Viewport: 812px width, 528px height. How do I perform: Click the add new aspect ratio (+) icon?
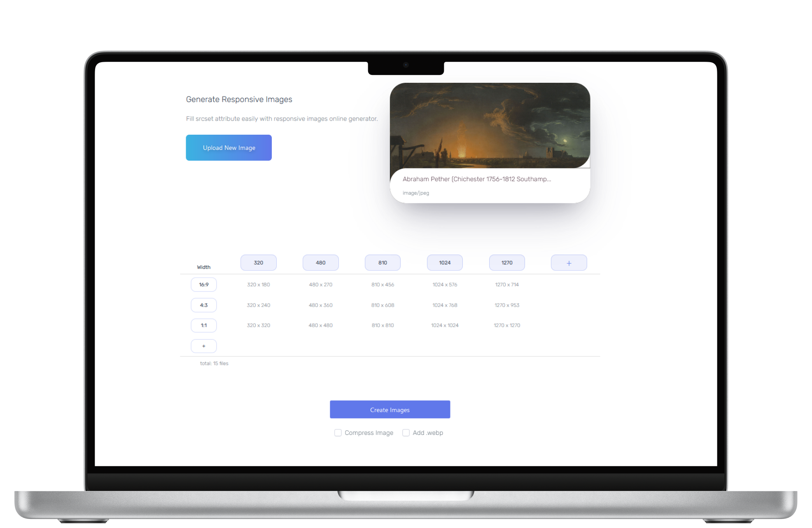(x=203, y=346)
